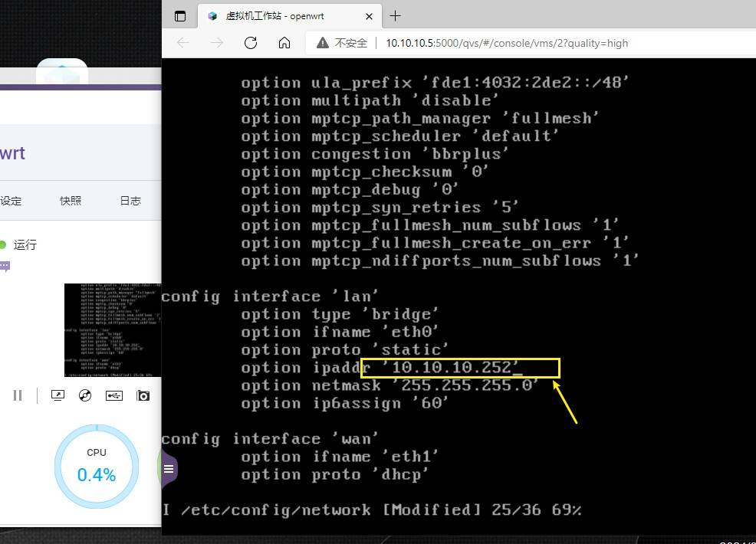Open the VM console display icon
756x544 pixels.
tap(58, 395)
